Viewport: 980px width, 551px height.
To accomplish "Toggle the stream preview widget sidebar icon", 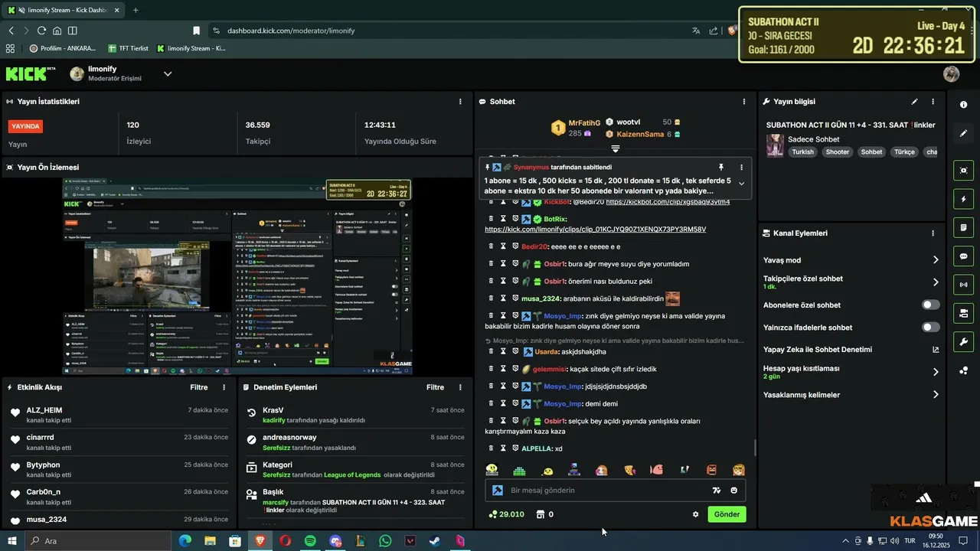I will pyautogui.click(x=963, y=170).
